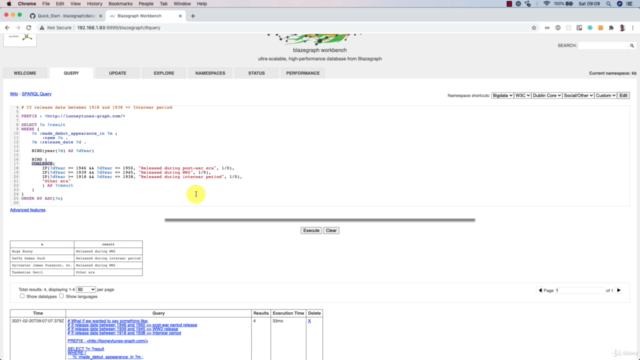
Task: Open the Dublin Core namespace dropdown
Action: tap(547, 96)
